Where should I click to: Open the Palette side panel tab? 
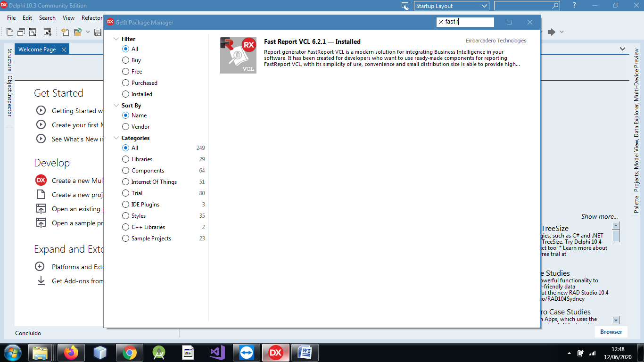pyautogui.click(x=636, y=205)
